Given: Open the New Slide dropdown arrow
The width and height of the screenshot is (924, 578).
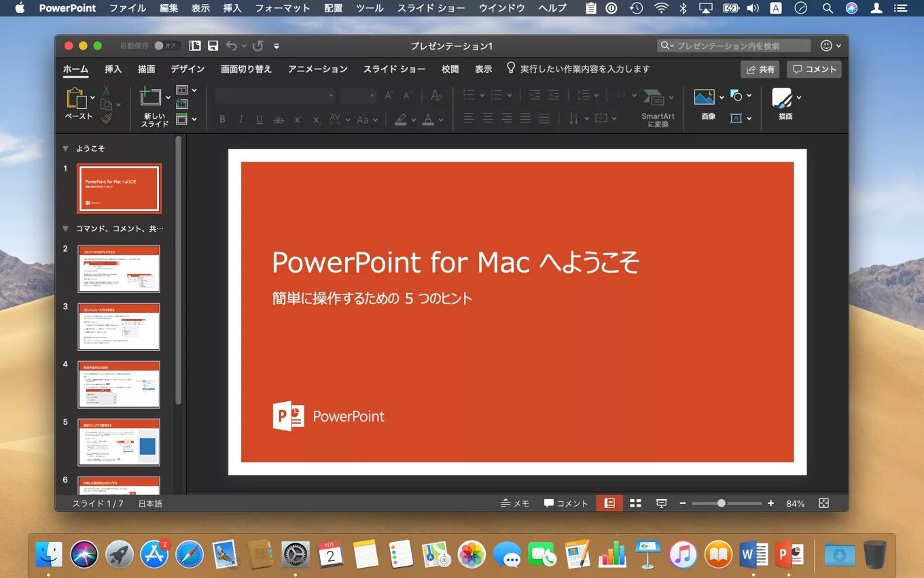Looking at the screenshot, I should (168, 98).
